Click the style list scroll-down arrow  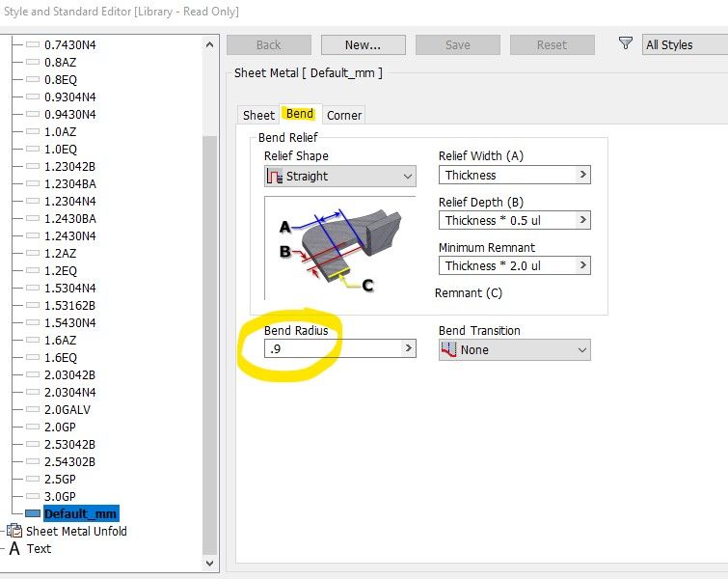pyautogui.click(x=210, y=564)
